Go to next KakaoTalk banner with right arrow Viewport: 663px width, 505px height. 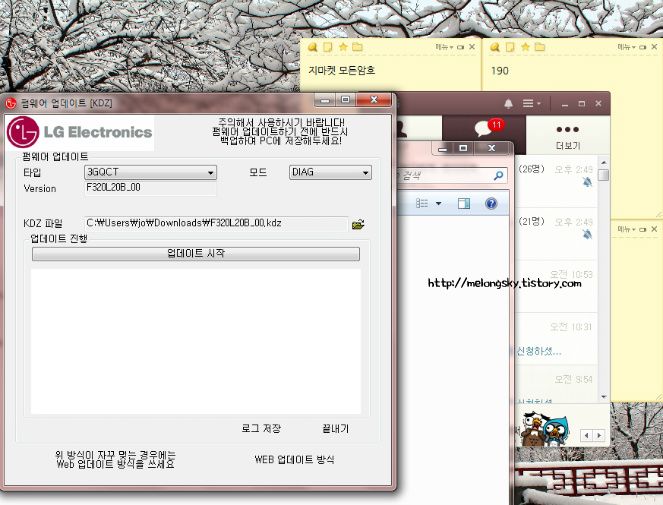[x=599, y=435]
